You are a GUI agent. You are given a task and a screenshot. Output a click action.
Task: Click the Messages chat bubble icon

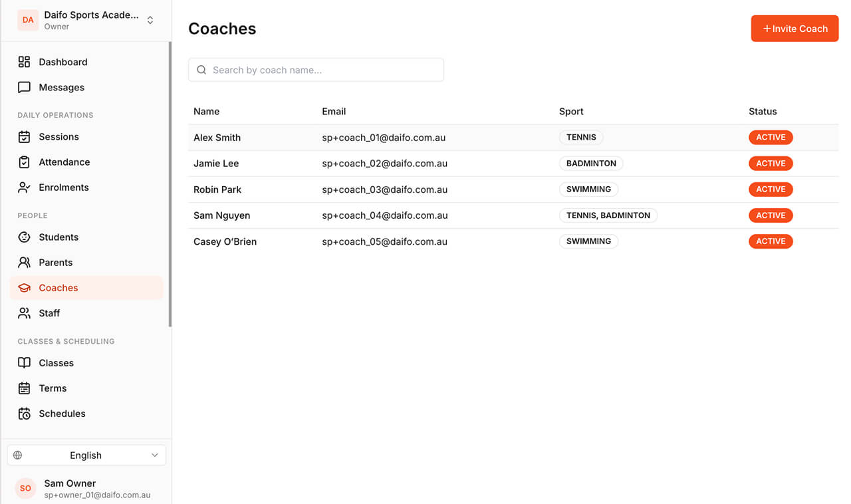[x=24, y=87]
